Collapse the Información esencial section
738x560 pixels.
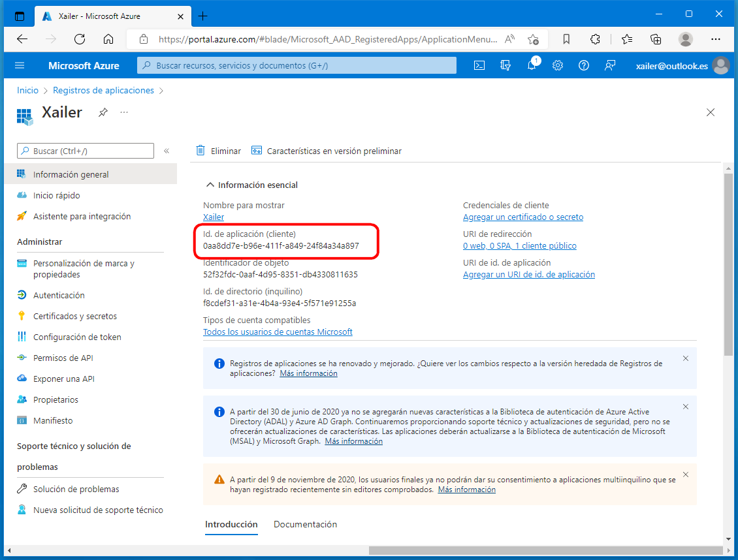(210, 185)
